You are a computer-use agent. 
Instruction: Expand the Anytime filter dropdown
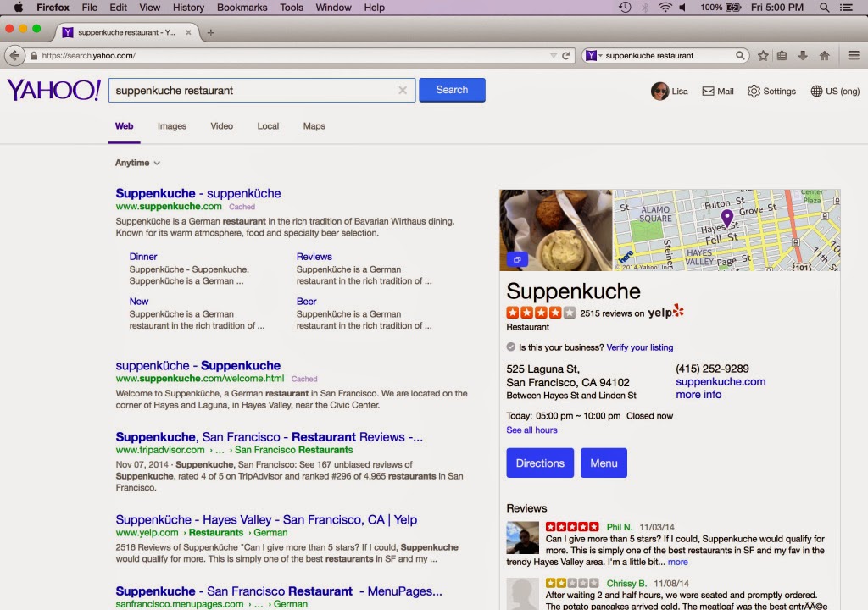pos(137,163)
